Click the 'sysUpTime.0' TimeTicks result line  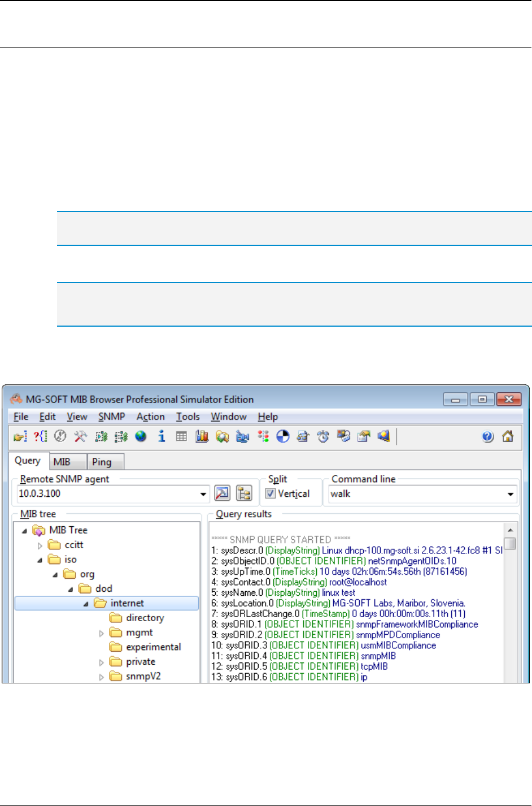pyautogui.click(x=339, y=572)
